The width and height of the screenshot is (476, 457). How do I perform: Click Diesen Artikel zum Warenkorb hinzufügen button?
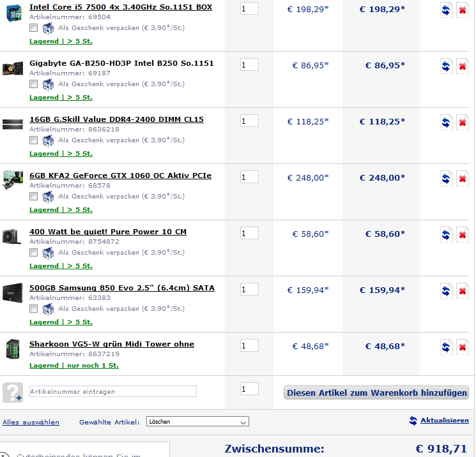tap(376, 393)
